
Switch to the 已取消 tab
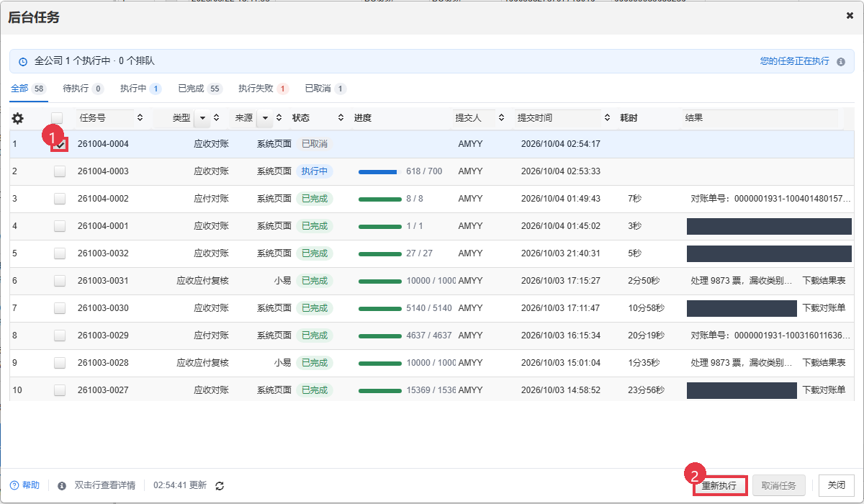[x=325, y=89]
